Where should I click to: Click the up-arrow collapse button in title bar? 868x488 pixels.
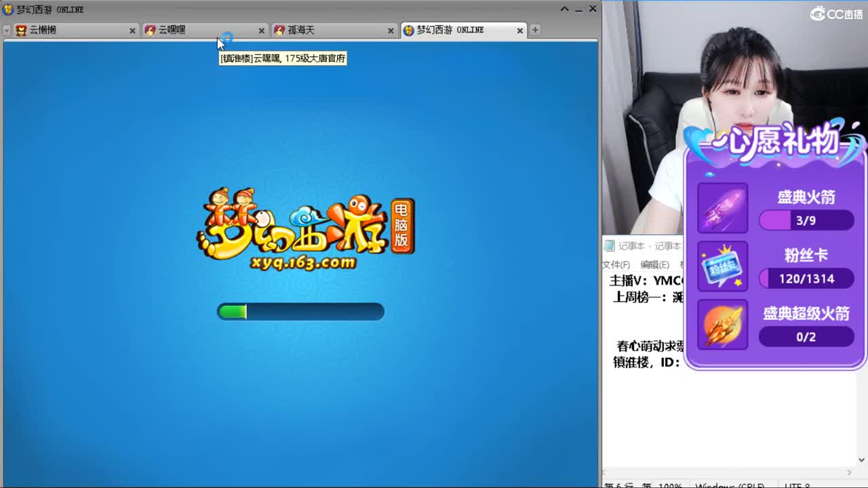coord(564,9)
